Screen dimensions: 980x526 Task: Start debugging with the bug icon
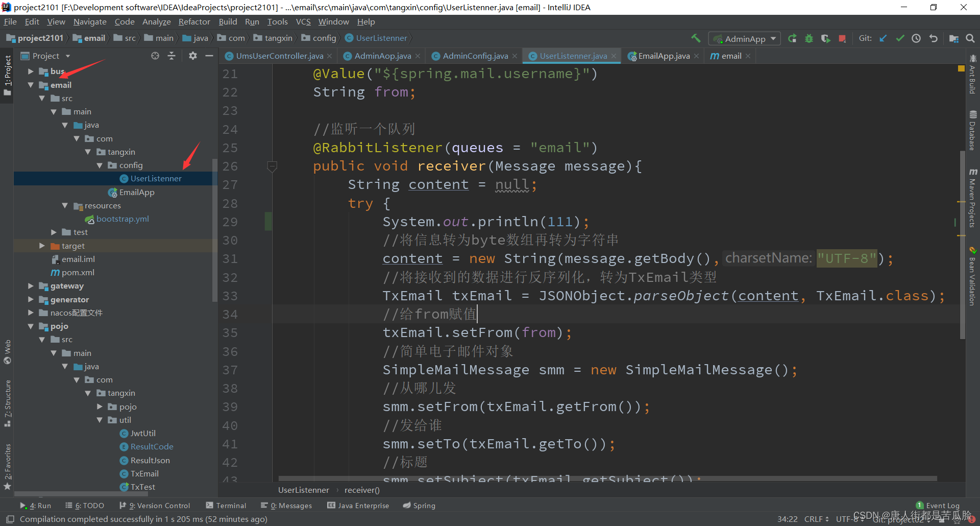(809, 38)
